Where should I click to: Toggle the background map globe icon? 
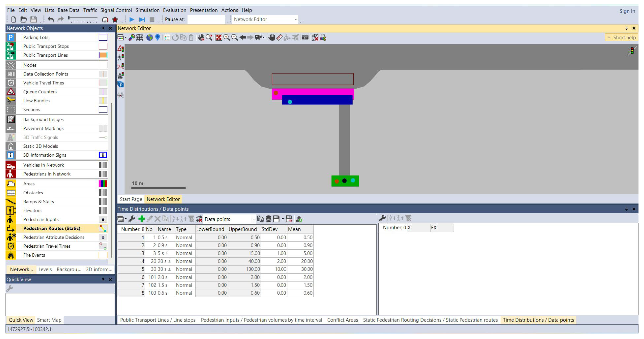tap(149, 38)
